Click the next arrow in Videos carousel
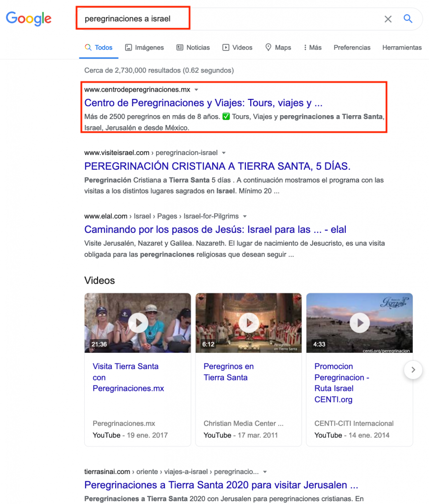 (x=413, y=370)
